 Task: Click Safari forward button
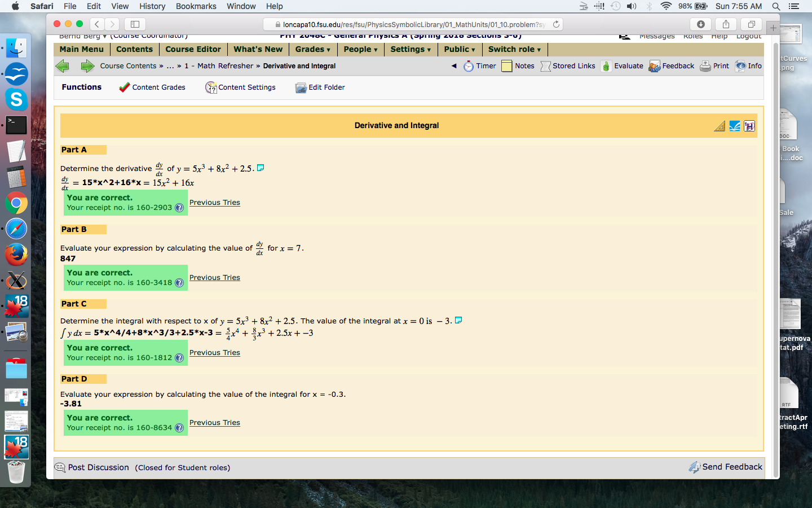tap(112, 24)
